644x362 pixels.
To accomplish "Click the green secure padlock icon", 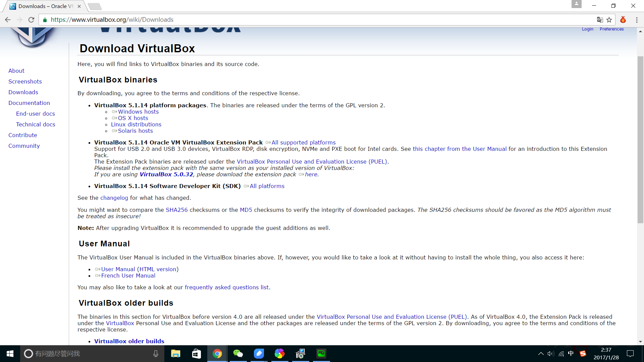I will [45, 20].
